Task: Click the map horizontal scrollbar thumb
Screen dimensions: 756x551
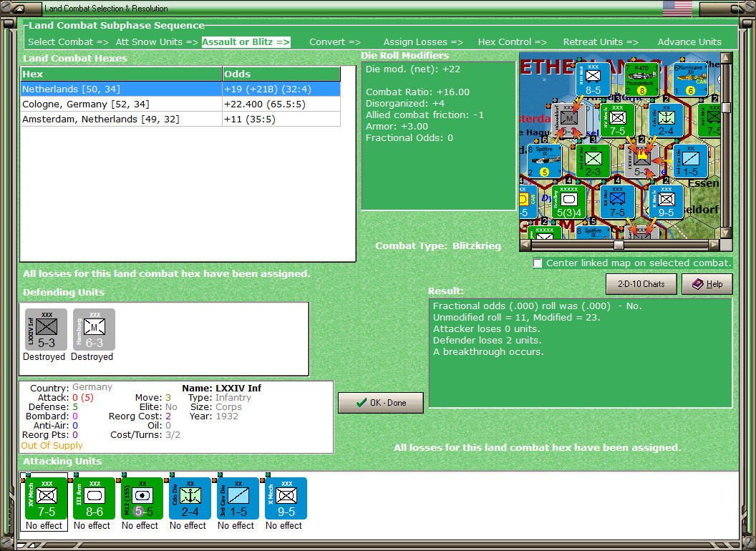Action: (x=619, y=245)
